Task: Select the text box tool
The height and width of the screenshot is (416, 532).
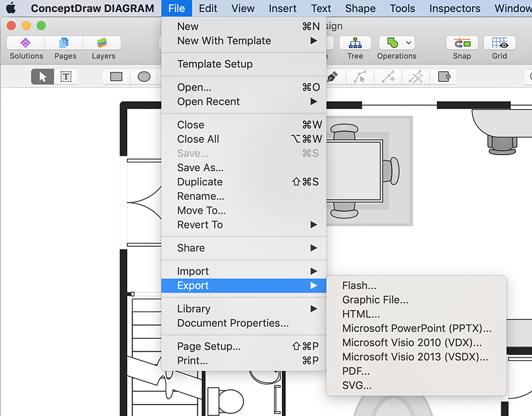Action: pos(66,77)
